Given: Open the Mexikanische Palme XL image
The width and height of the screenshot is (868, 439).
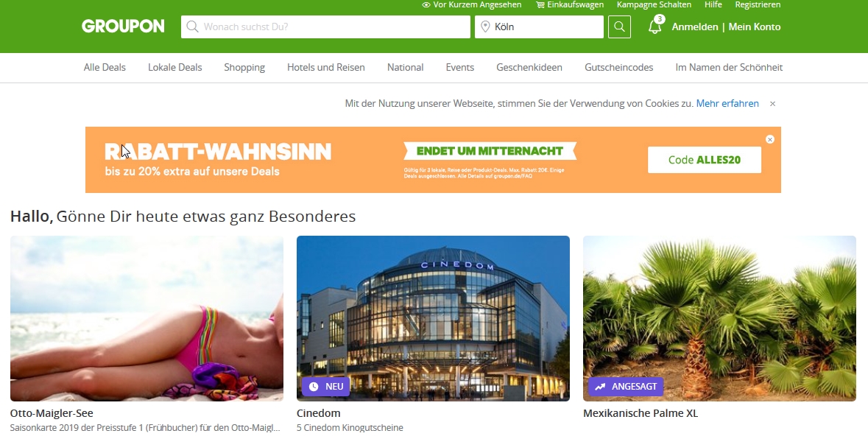Looking at the screenshot, I should point(719,318).
